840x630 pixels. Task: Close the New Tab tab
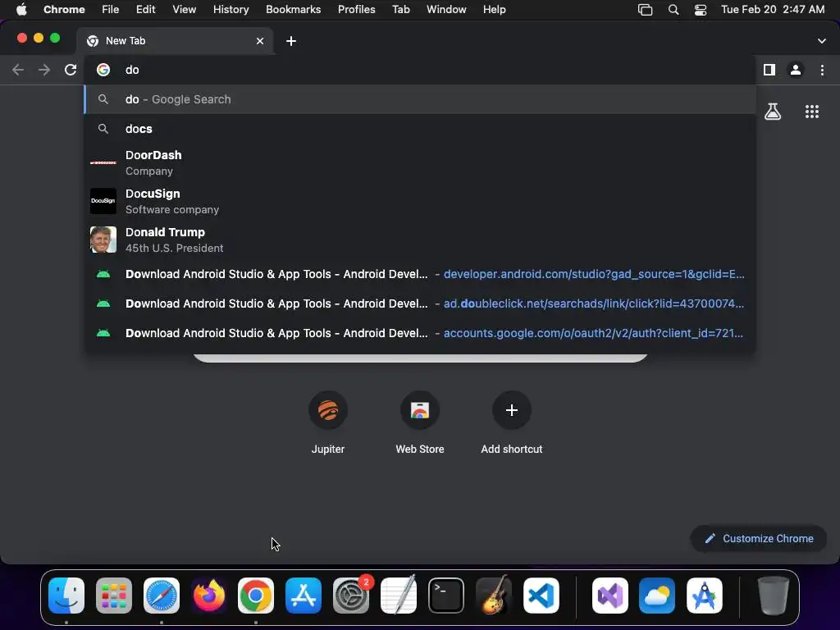(x=260, y=41)
